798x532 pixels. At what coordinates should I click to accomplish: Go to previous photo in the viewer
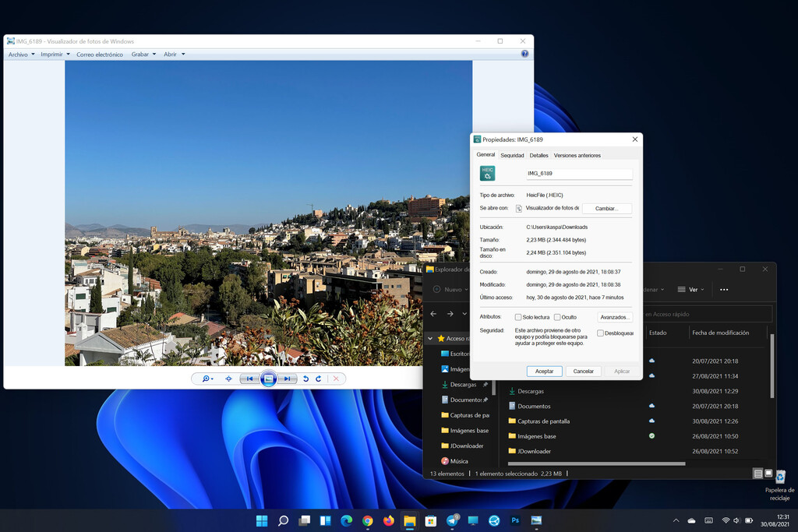tap(249, 379)
